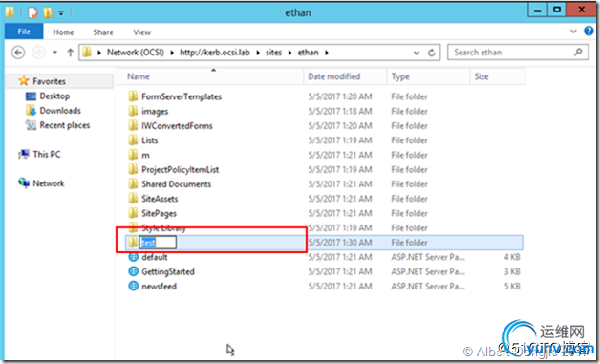Click the title bar window folder icon
This screenshot has height=364, width=600.
10,12
